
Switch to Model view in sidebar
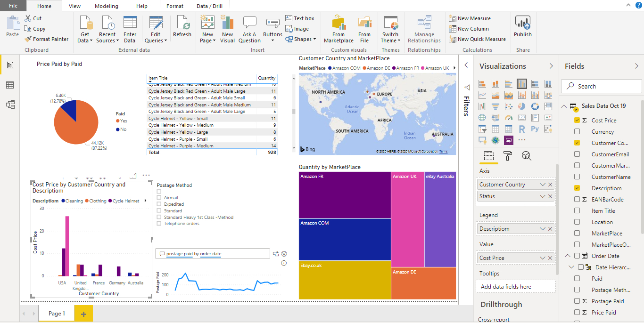10,105
